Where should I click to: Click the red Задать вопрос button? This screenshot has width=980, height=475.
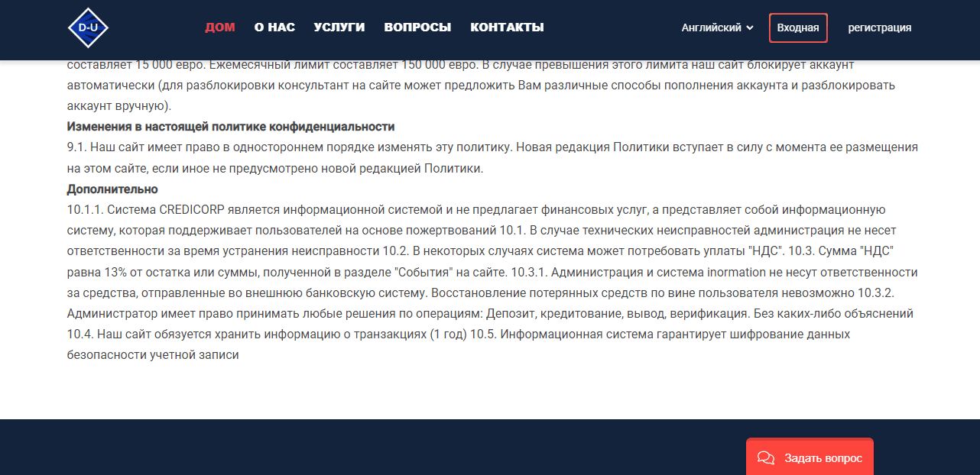[810, 458]
